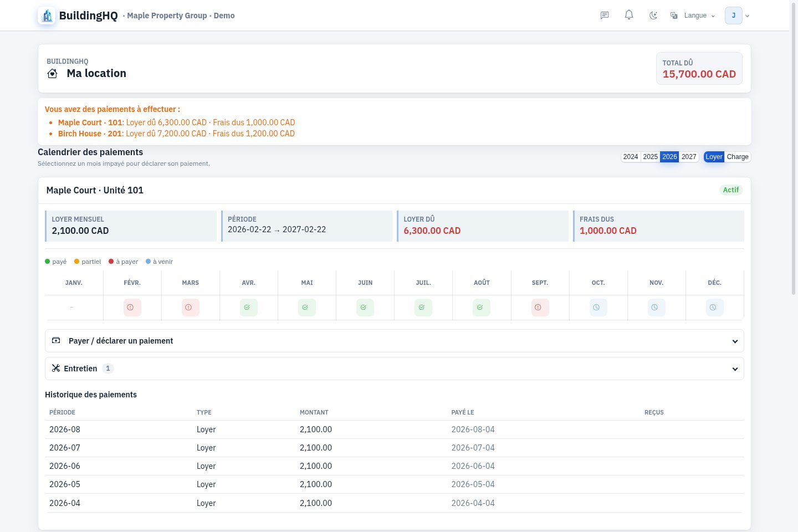The image size is (798, 532).
Task: Open user J account menu
Action: point(737,16)
